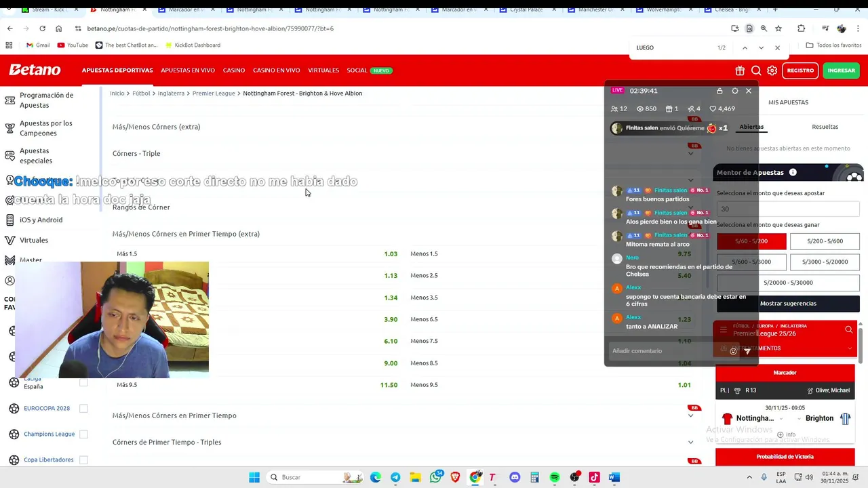Open emoji picker in chat box

(733, 351)
